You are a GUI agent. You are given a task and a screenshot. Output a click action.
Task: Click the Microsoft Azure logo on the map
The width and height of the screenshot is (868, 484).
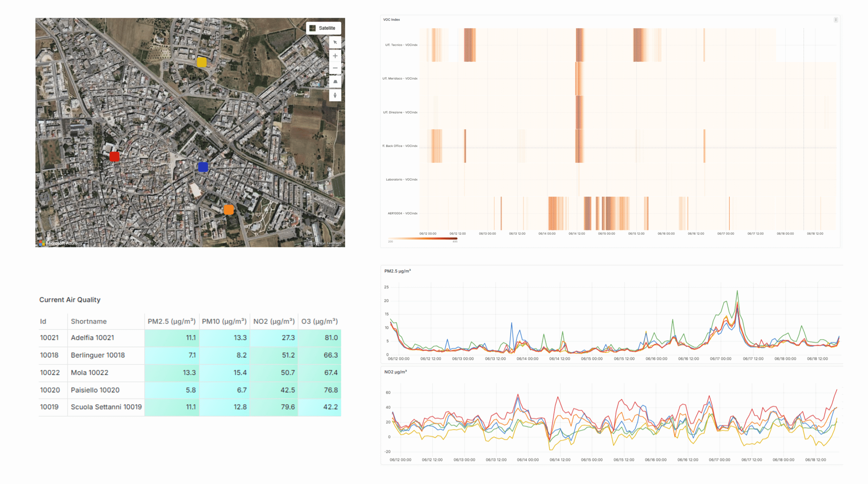coord(58,243)
